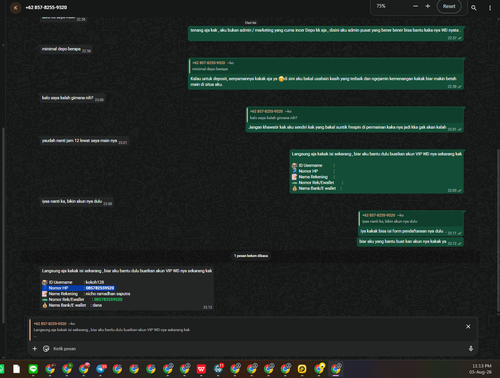Select 'biar aku yang bantu buat kan akun nya'
The image size is (500, 378).
point(410,242)
